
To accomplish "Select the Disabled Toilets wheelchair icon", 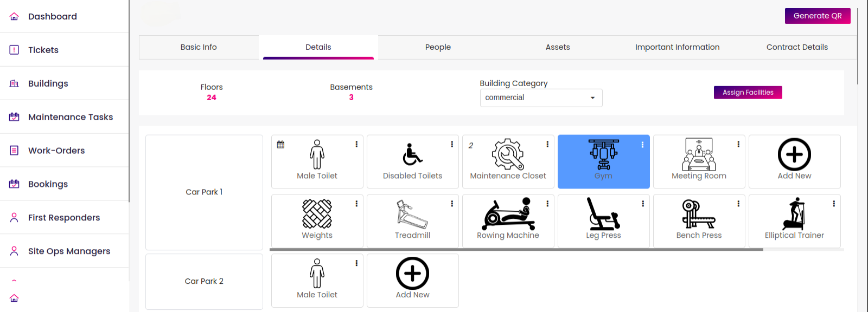I will [412, 154].
